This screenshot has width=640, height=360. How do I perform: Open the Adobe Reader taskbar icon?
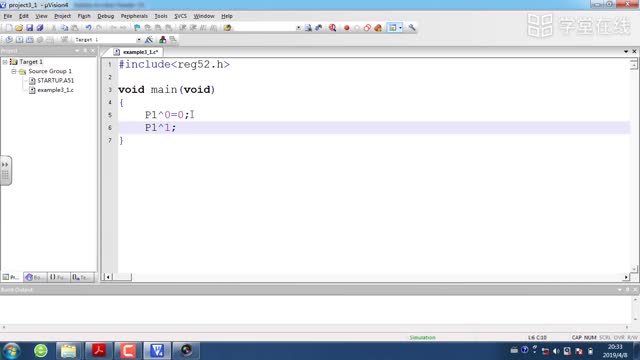99,351
